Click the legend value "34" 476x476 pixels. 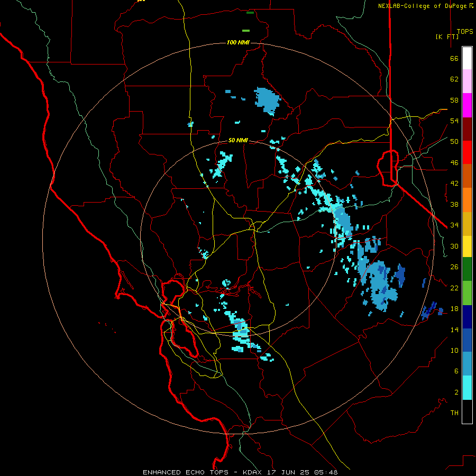coord(454,225)
